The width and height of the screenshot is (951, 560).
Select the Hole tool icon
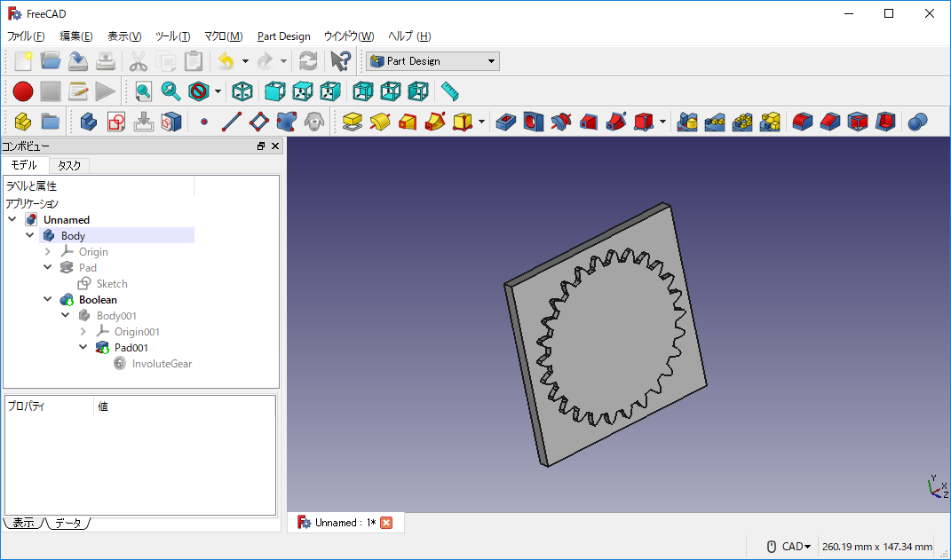click(x=533, y=122)
